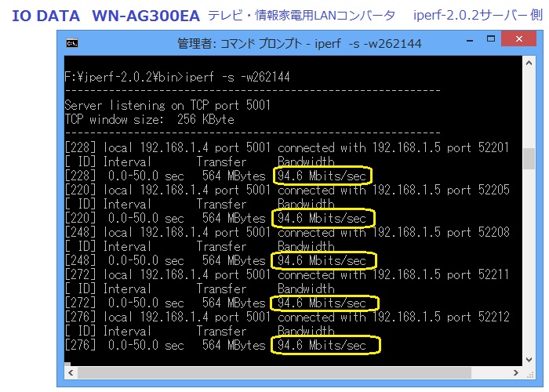
Task: Maximize the command prompt window
Action: 491,39
